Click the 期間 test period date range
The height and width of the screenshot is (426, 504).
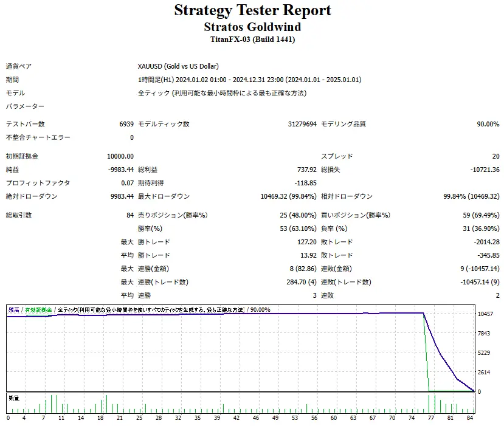point(249,80)
